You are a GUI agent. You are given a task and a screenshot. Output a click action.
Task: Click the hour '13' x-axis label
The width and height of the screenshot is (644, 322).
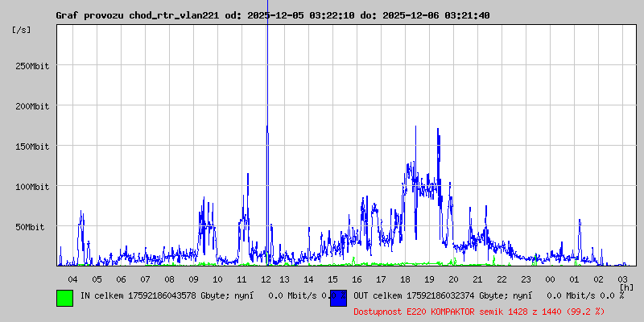285,279
